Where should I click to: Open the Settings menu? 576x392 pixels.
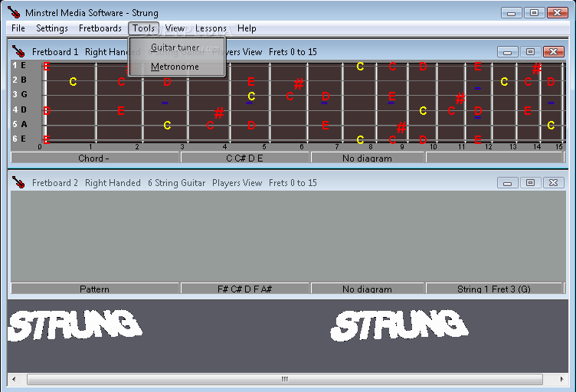(52, 28)
